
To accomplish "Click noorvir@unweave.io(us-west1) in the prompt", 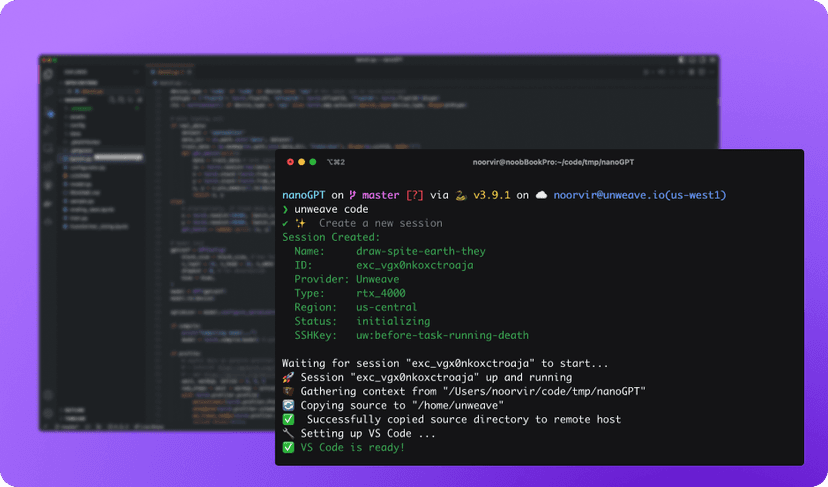I will click(x=640, y=195).
